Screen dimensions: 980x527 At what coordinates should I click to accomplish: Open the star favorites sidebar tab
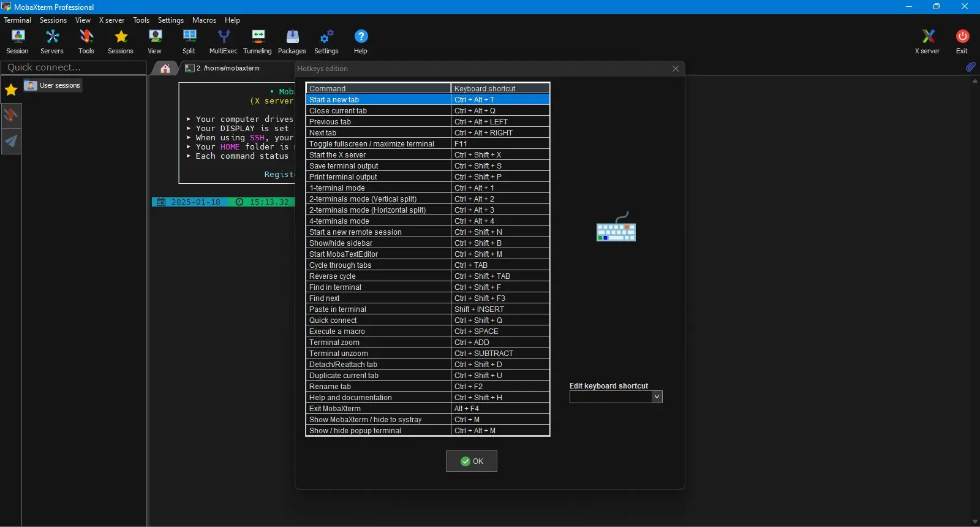click(x=11, y=90)
